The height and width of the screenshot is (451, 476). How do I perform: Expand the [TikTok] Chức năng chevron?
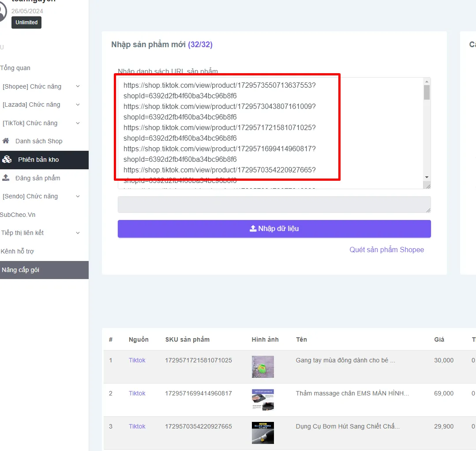point(78,123)
